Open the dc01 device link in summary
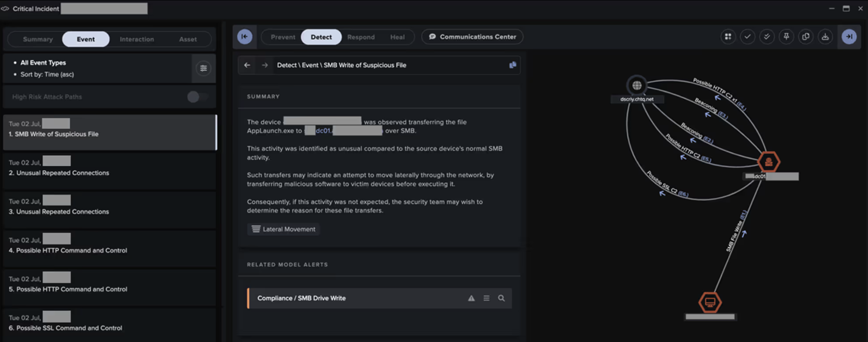 pyautogui.click(x=343, y=131)
